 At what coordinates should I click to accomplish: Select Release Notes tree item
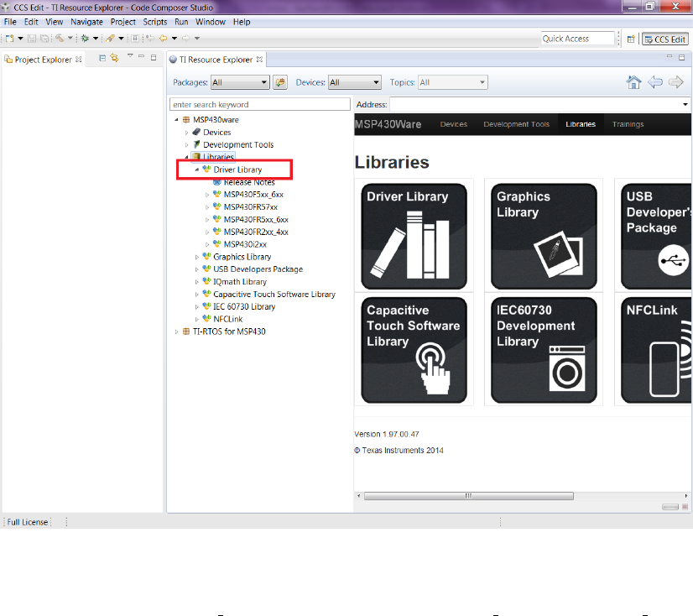[249, 182]
